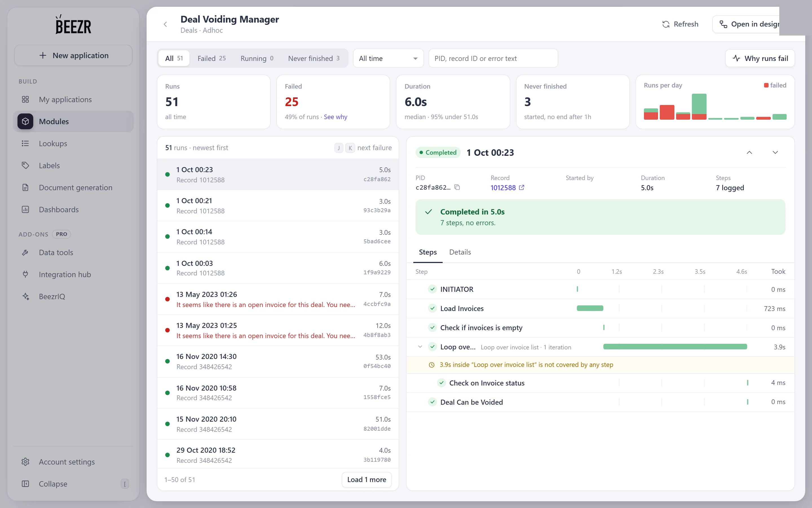Go to next run with down chevron
The height and width of the screenshot is (508, 812).
click(775, 152)
